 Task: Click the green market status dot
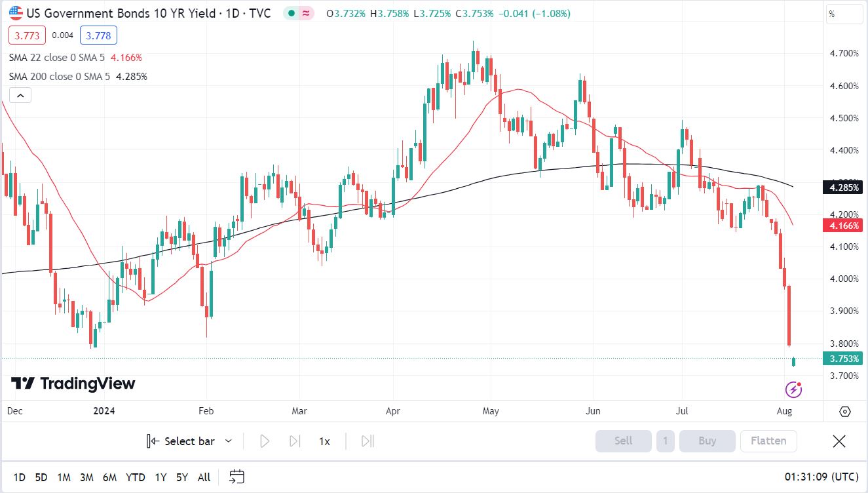[x=291, y=13]
